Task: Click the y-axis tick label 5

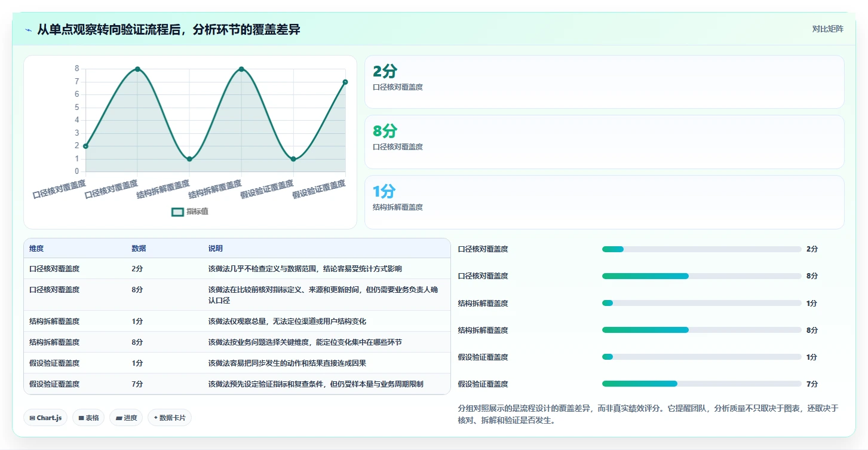Action: click(76, 108)
